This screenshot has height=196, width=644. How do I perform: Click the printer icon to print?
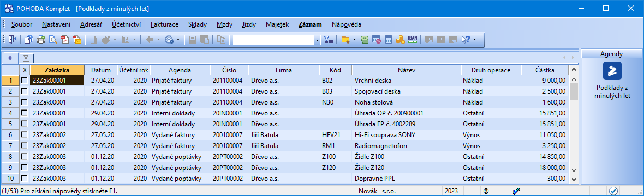[x=41, y=40]
